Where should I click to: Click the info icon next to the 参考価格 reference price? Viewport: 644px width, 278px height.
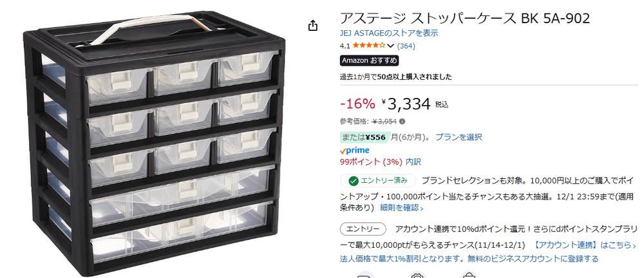402,122
